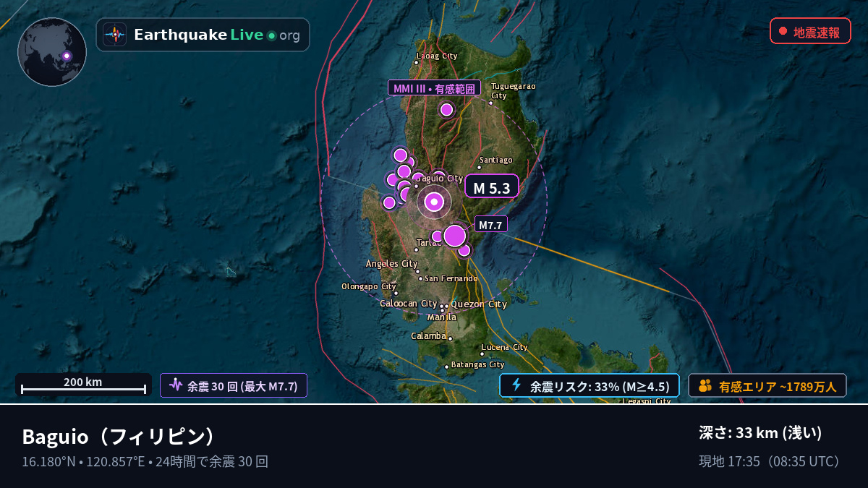
Task: Open the 余震 30 回 (最大 M7.7) chip
Action: (x=234, y=385)
